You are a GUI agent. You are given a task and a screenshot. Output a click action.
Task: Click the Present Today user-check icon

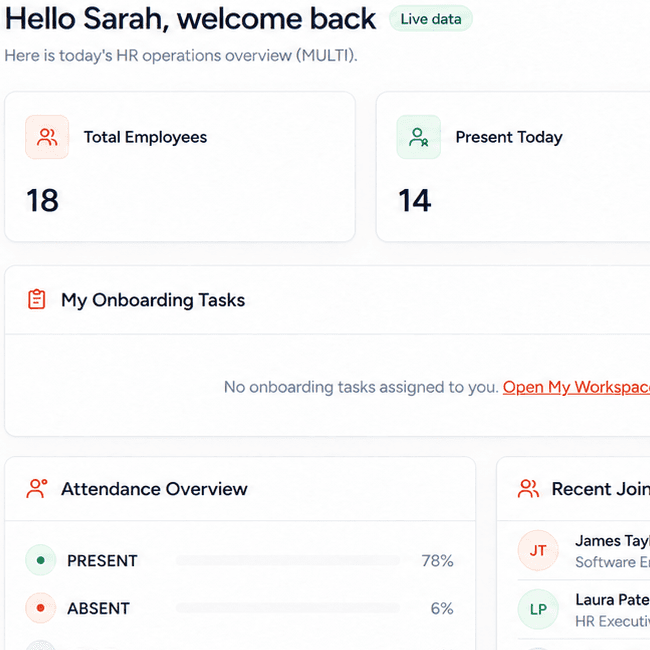pyautogui.click(x=418, y=137)
